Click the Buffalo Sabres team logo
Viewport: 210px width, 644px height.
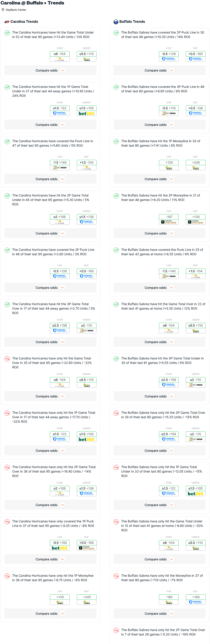pyautogui.click(x=116, y=22)
